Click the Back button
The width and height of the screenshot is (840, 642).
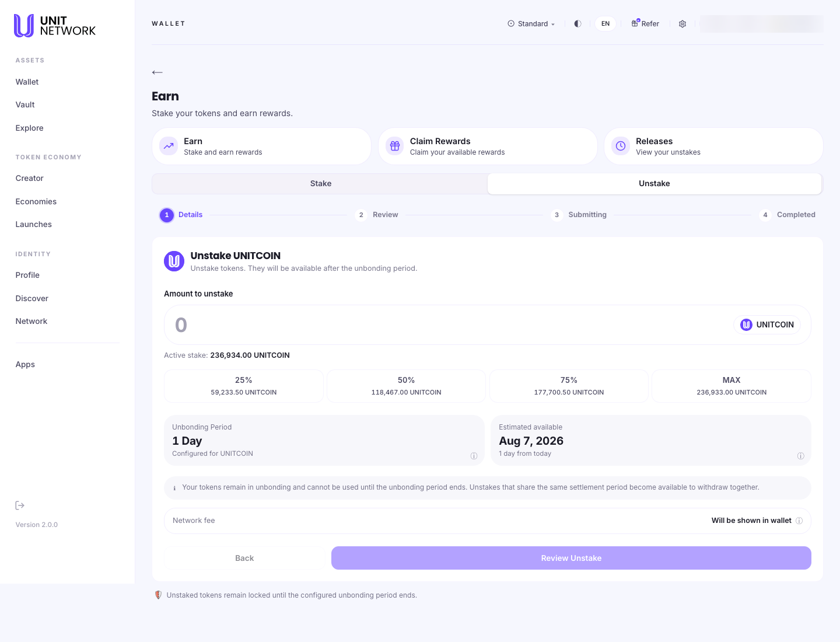point(244,558)
